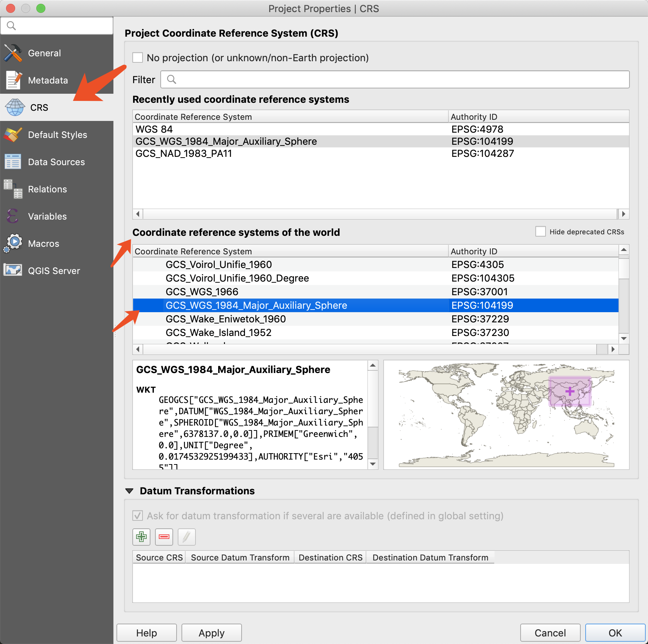This screenshot has width=648, height=644.
Task: Click the CRS Filter input field
Action: 395,79
